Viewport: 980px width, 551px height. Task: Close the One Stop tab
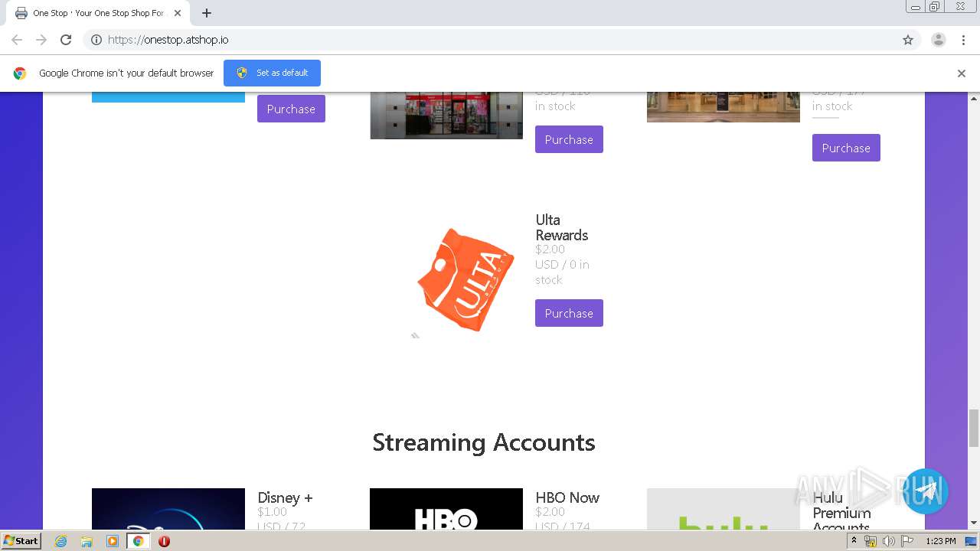coord(178,13)
